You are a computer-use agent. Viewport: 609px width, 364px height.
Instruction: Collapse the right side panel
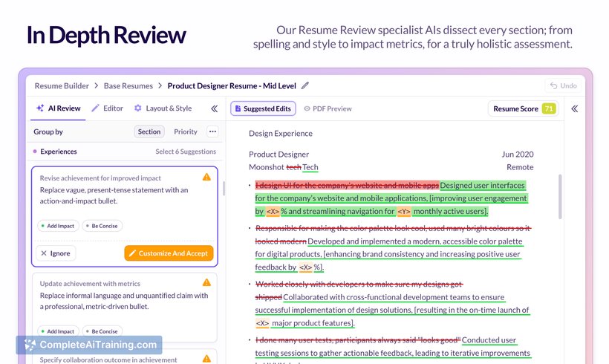575,108
